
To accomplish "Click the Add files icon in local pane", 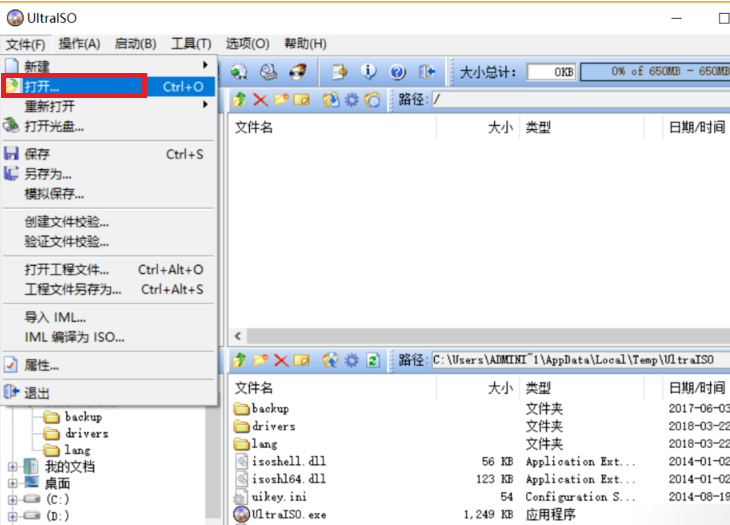I will (331, 360).
